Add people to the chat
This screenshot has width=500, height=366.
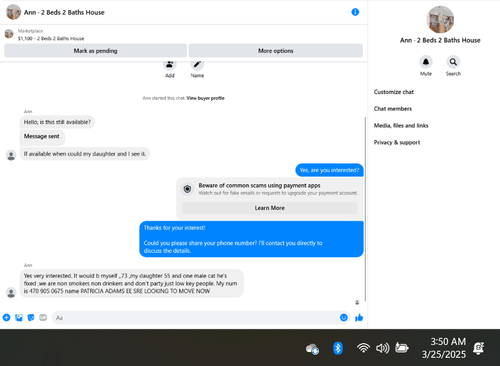(170, 64)
